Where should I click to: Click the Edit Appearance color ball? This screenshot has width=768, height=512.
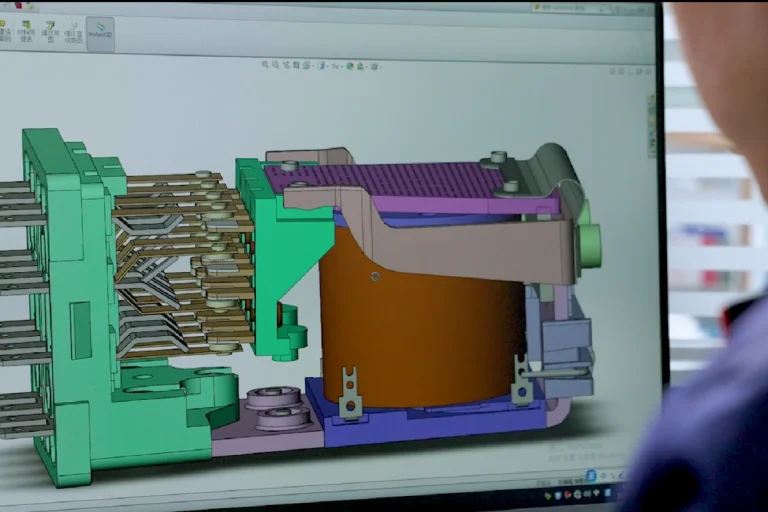[x=351, y=66]
